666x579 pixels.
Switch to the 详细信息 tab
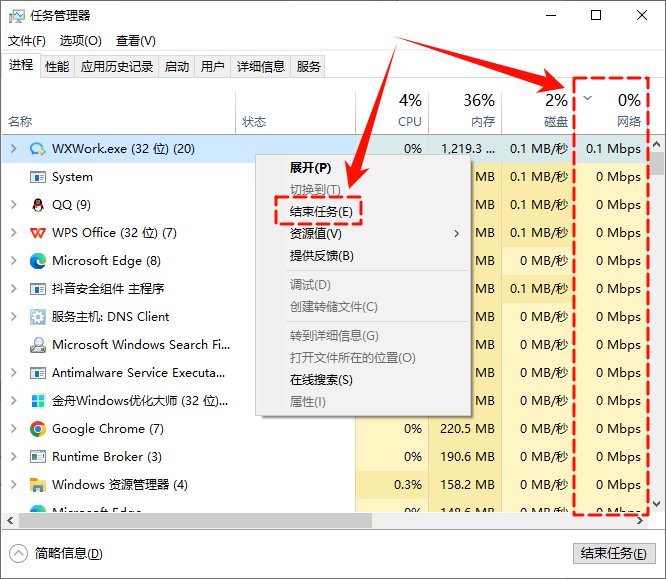click(x=260, y=67)
